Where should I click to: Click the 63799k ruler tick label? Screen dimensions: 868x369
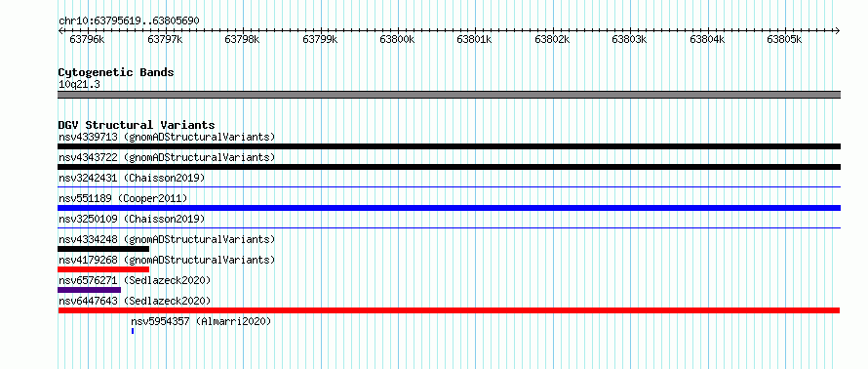point(320,39)
